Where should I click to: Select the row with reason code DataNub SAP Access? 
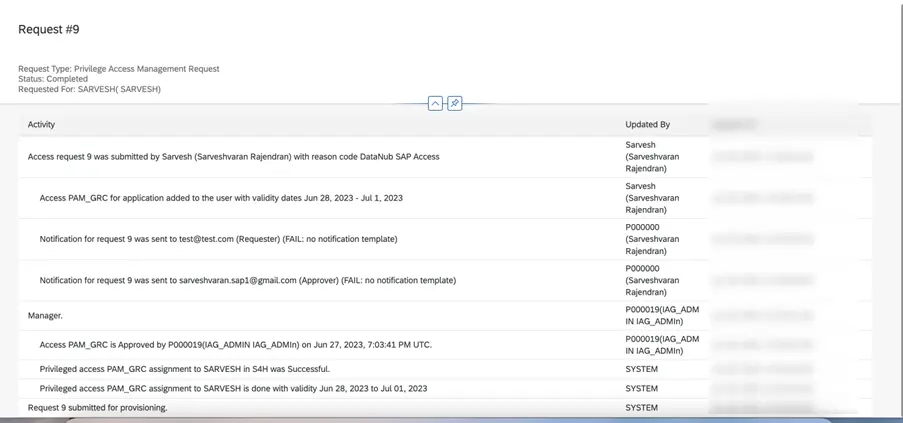233,157
